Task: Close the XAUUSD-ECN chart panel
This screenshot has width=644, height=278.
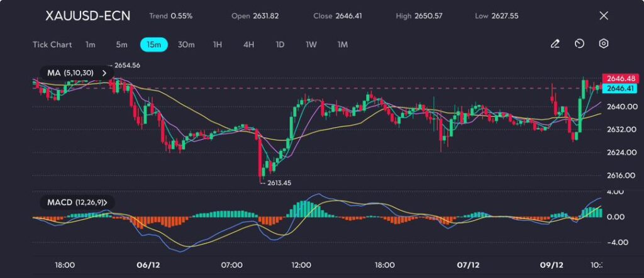Action: tap(604, 16)
